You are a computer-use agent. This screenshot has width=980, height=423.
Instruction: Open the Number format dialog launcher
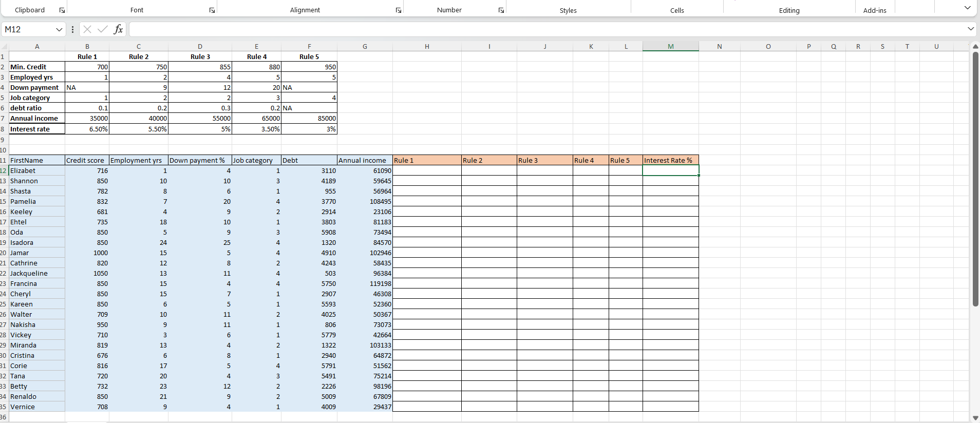coord(501,10)
